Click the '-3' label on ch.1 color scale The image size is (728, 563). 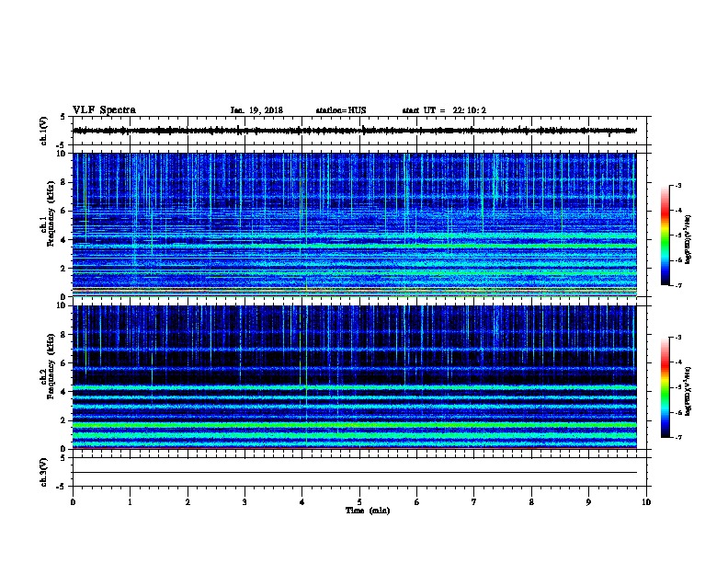tap(677, 185)
